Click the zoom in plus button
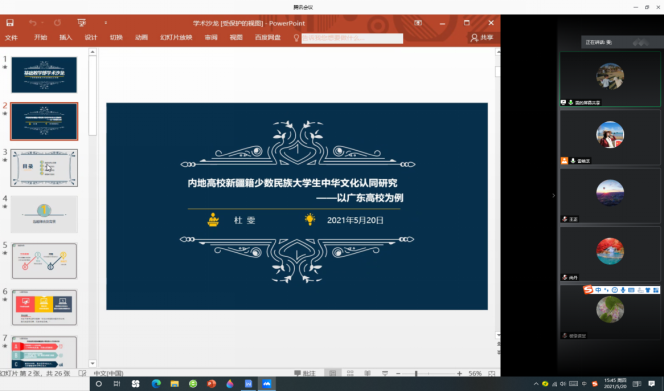Viewport: 664px width, 391px height. 459,373
